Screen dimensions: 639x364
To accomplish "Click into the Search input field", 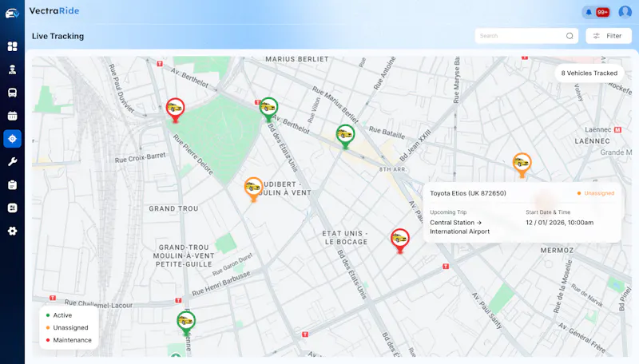I will click(526, 36).
